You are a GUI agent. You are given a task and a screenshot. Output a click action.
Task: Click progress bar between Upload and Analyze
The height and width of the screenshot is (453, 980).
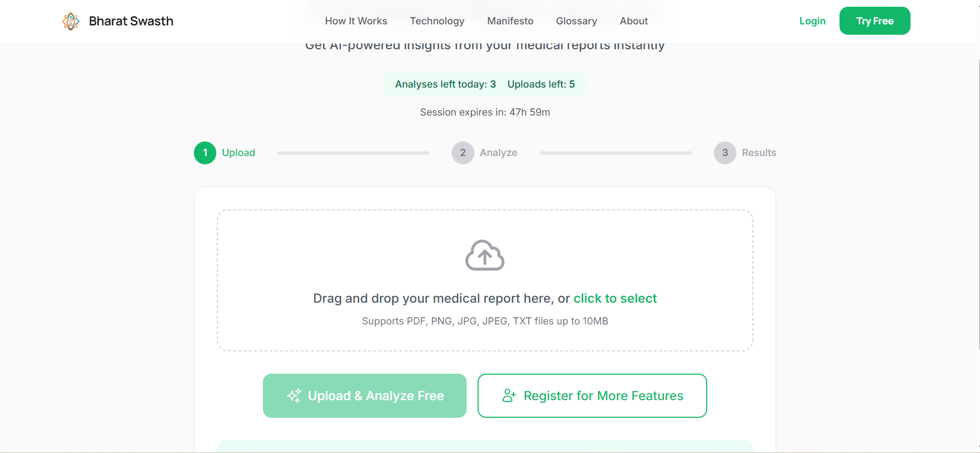click(353, 153)
